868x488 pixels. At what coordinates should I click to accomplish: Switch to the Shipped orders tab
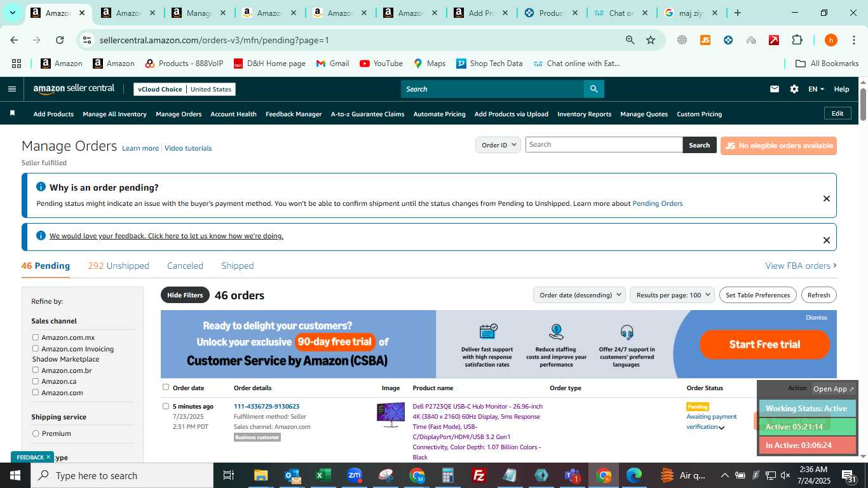[x=238, y=266]
